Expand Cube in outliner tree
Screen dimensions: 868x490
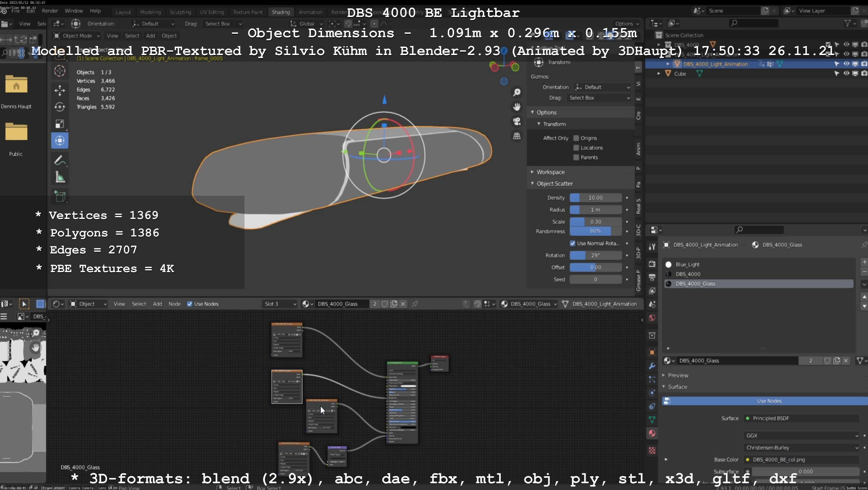pyautogui.click(x=659, y=73)
